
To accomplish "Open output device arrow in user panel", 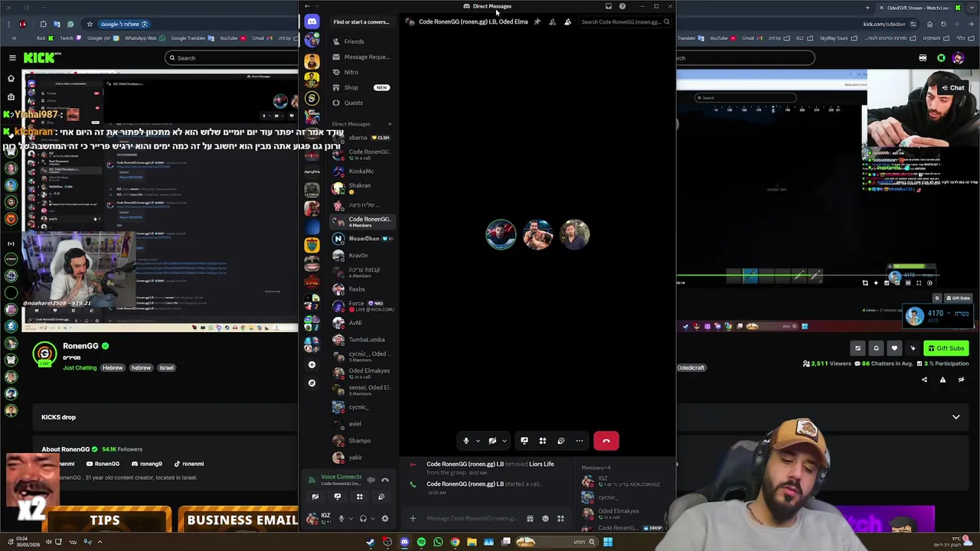I will (374, 519).
